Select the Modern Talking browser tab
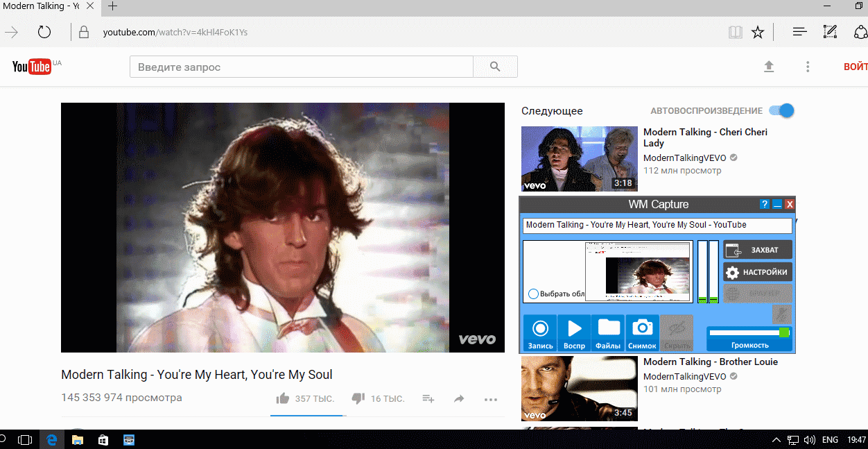This screenshot has height=449, width=868. pyautogui.click(x=49, y=6)
